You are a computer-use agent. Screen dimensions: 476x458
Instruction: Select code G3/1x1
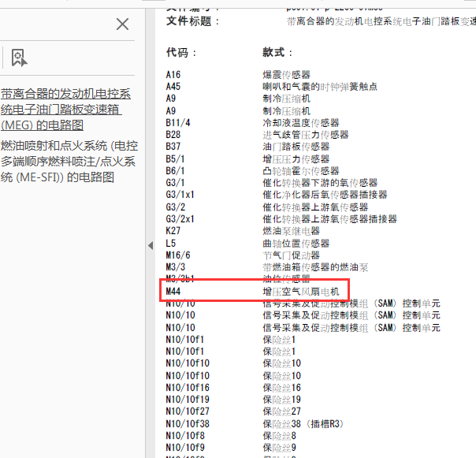tap(180, 195)
